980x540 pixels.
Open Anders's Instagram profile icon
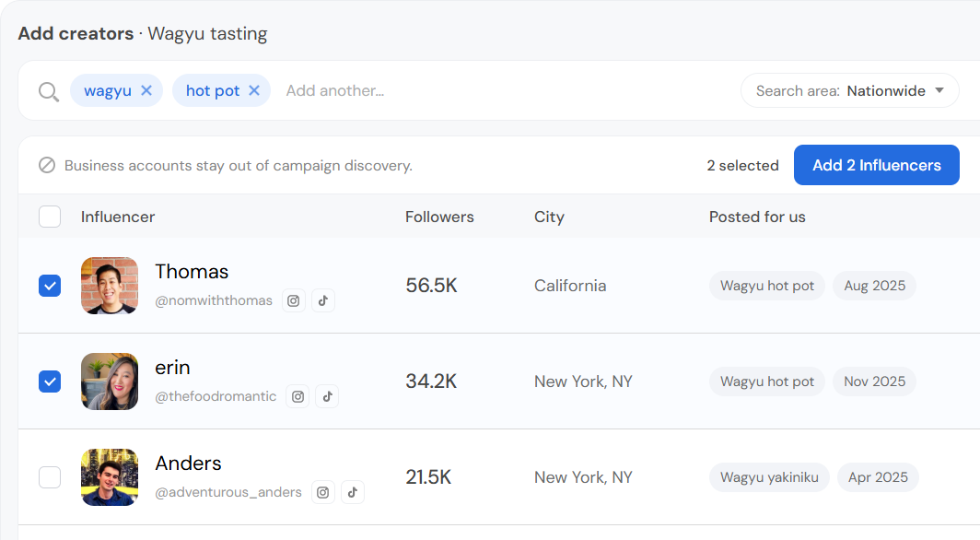tap(322, 492)
